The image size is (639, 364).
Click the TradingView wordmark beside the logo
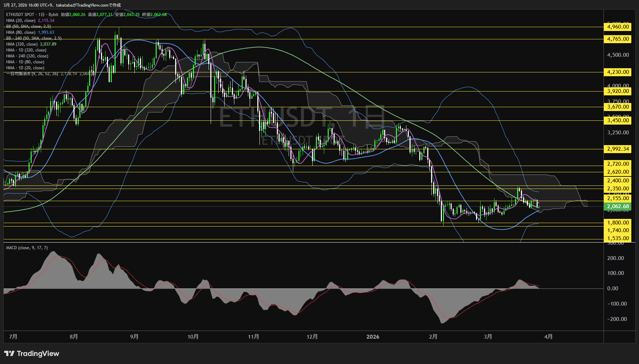click(x=38, y=354)
